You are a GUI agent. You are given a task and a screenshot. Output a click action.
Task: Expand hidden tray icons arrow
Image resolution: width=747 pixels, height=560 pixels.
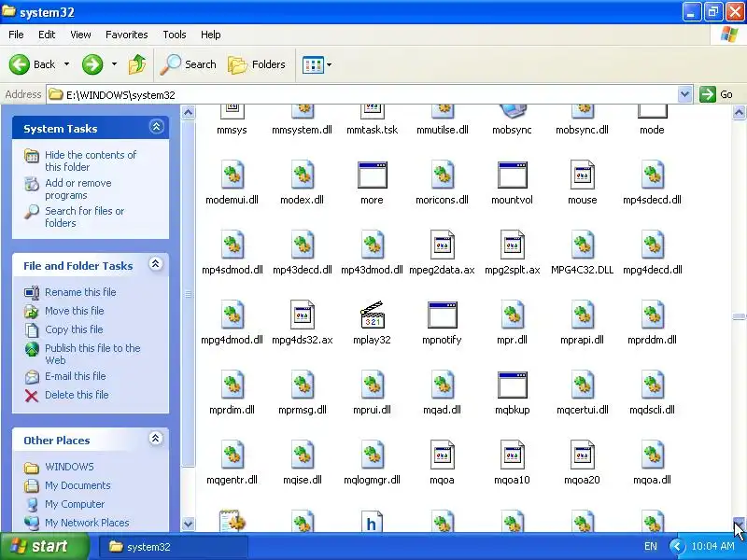pos(677,546)
